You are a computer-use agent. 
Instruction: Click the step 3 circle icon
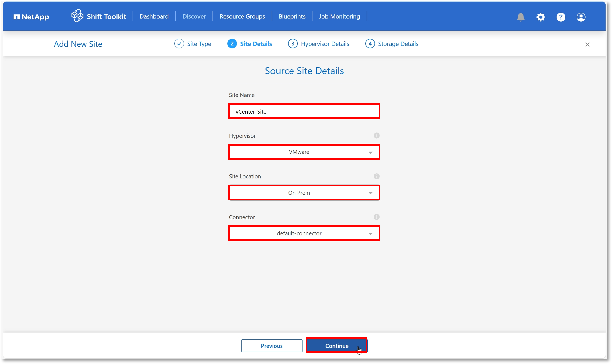click(292, 44)
